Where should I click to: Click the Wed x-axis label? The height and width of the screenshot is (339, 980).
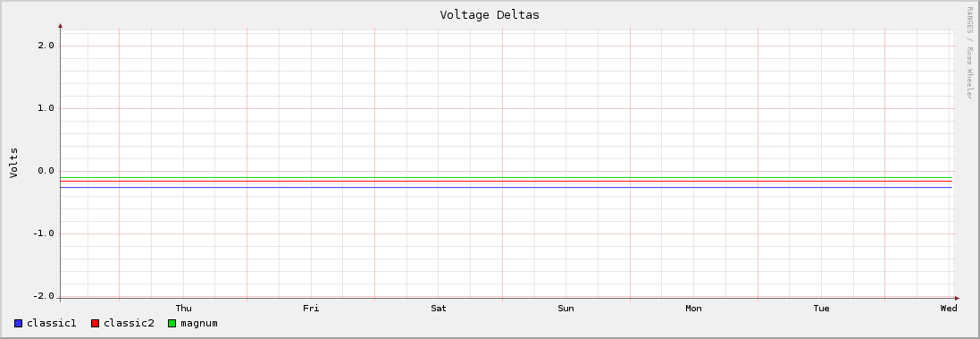click(949, 309)
